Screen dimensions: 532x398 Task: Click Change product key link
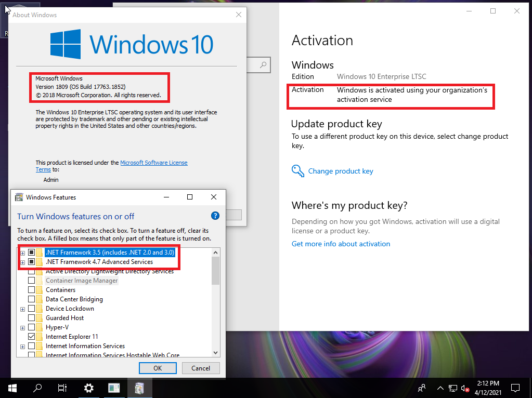(341, 171)
